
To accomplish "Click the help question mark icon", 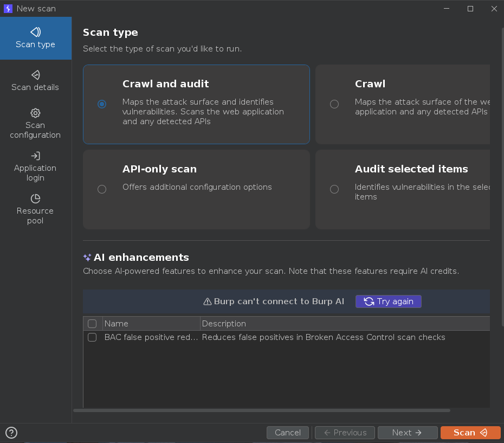I will point(11,432).
